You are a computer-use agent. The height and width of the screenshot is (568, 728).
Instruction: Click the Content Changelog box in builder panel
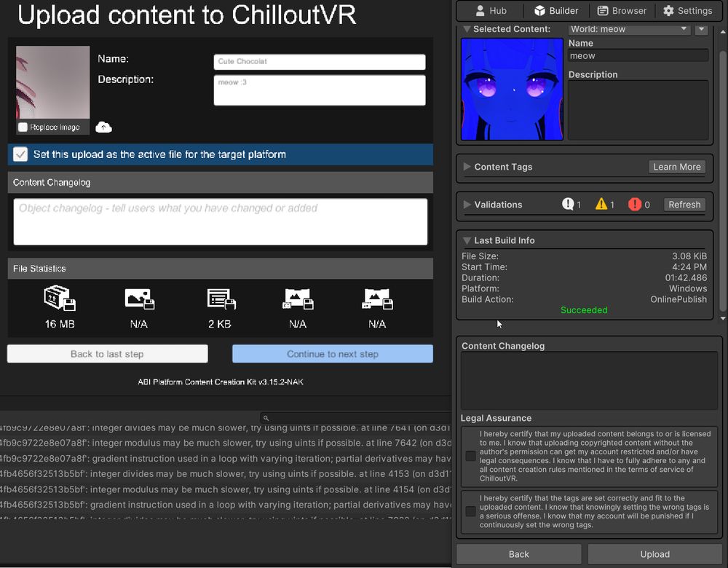tap(589, 380)
